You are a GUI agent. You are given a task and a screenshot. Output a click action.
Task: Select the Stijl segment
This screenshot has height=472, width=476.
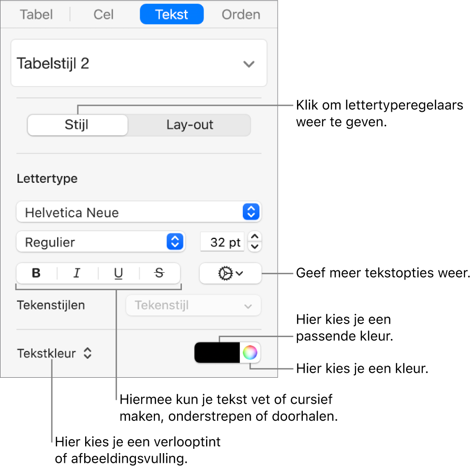coord(77,125)
